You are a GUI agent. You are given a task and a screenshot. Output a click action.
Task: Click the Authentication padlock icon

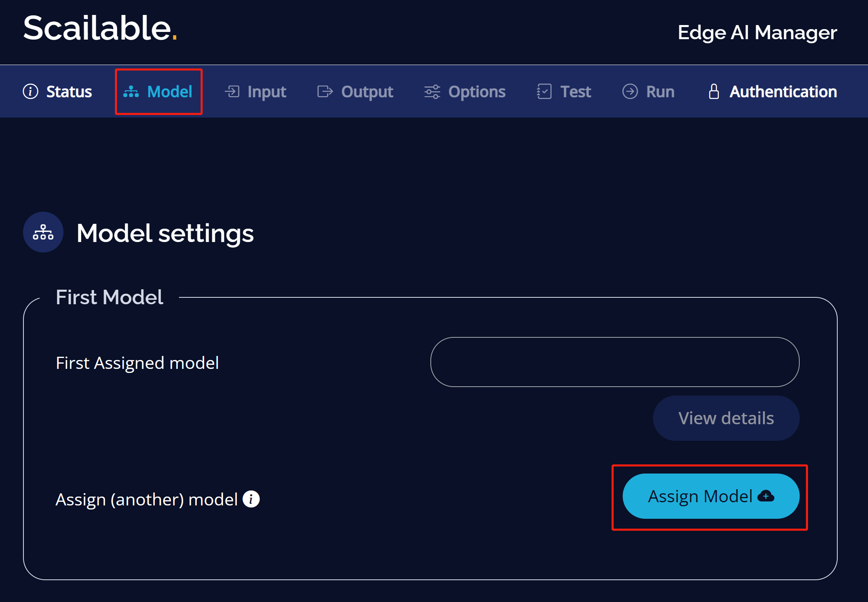tap(714, 91)
